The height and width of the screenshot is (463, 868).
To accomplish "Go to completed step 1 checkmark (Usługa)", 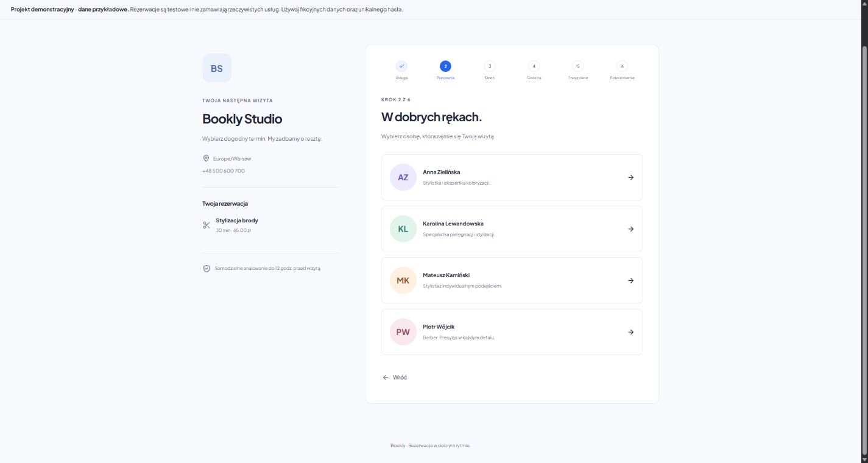I will [401, 66].
